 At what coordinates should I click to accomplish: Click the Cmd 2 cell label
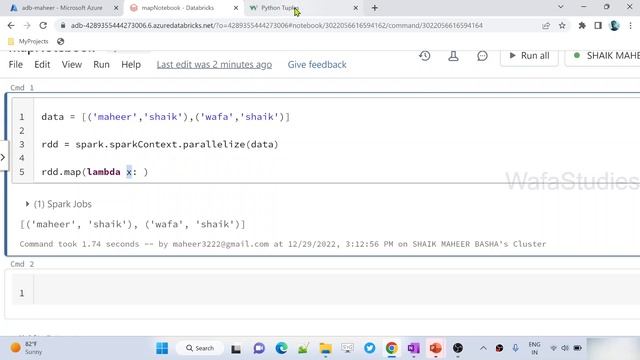point(22,264)
